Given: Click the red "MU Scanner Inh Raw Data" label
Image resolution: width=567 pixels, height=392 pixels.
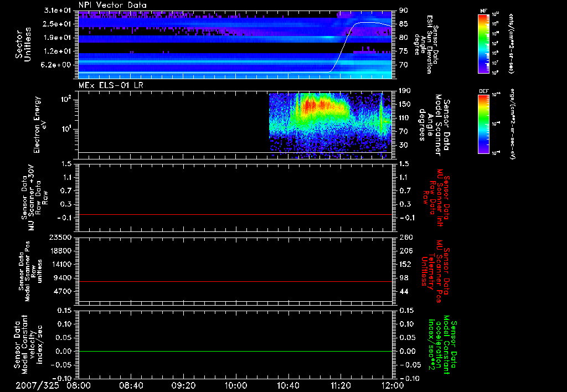Looking at the screenshot, I should [x=436, y=198].
